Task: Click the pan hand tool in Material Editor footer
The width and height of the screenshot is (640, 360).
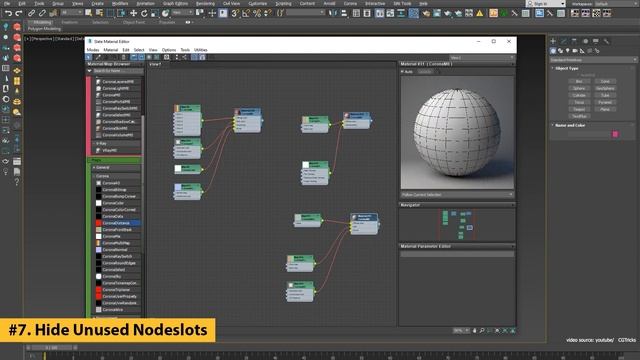Action: 474,331
